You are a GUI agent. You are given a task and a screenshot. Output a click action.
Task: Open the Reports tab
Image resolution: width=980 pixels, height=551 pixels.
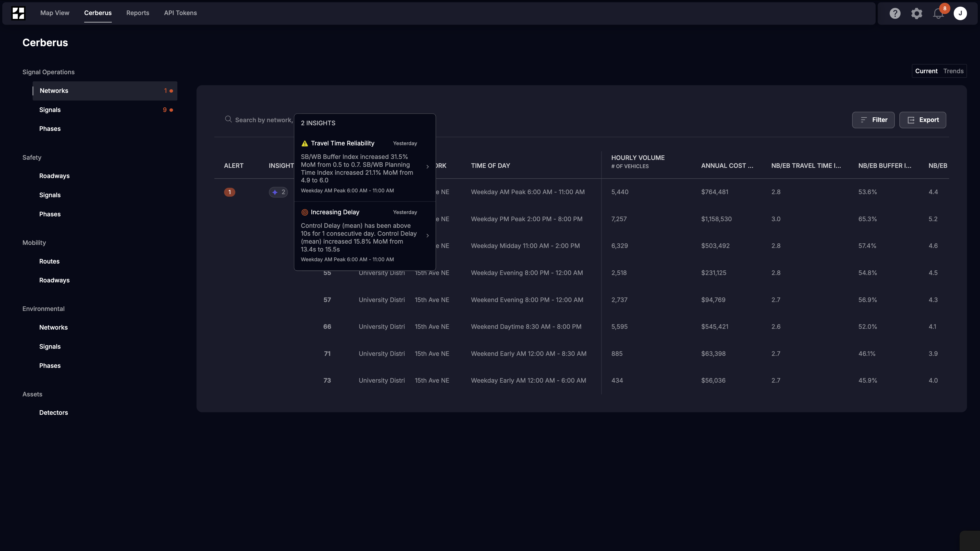point(138,13)
